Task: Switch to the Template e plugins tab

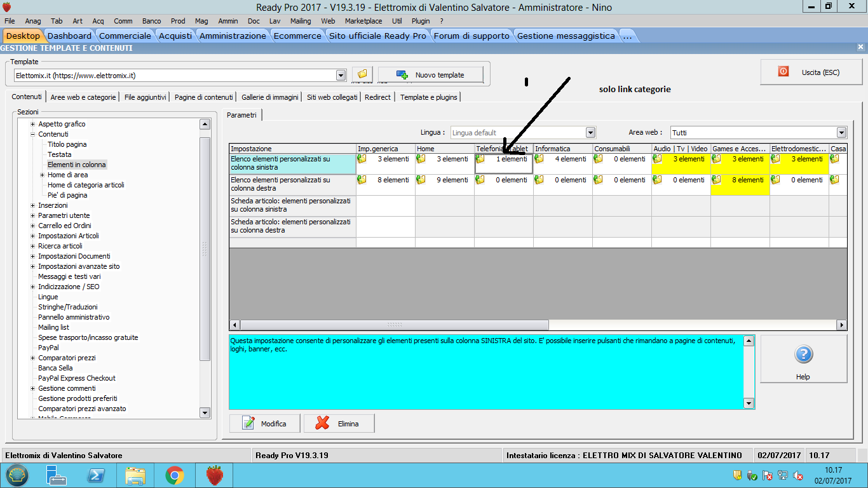Action: coord(429,97)
